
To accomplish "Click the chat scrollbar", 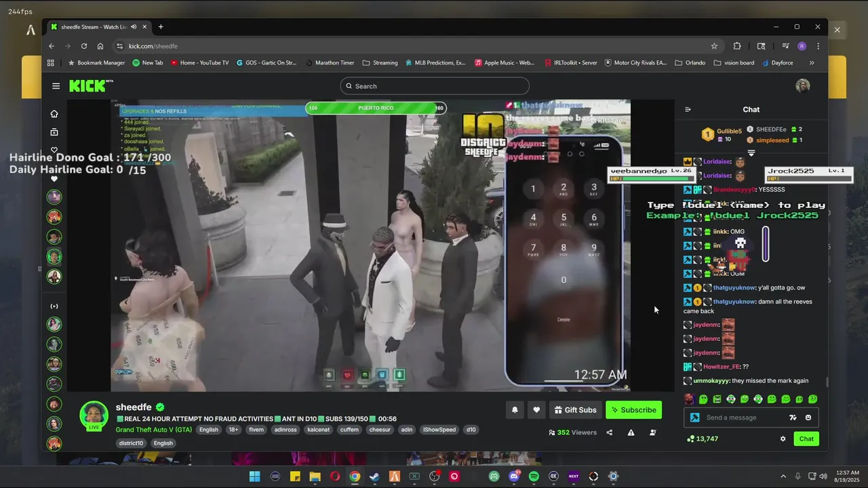I will tap(826, 384).
